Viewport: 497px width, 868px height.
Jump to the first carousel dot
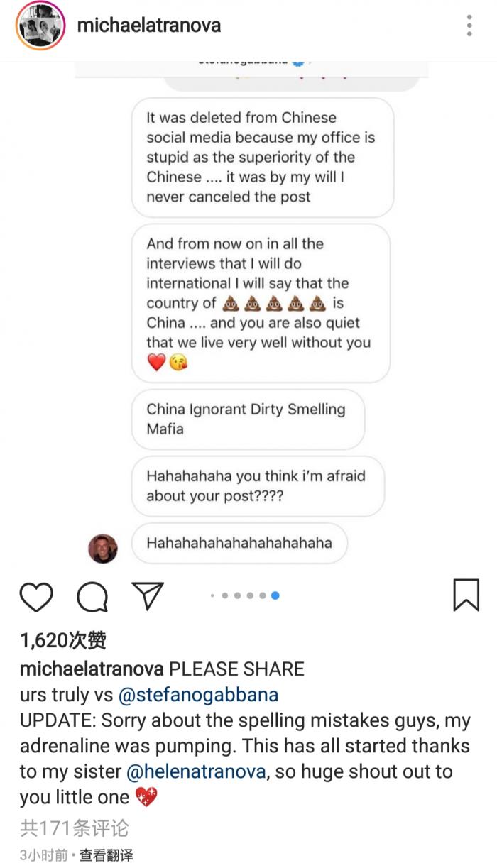pos(212,596)
